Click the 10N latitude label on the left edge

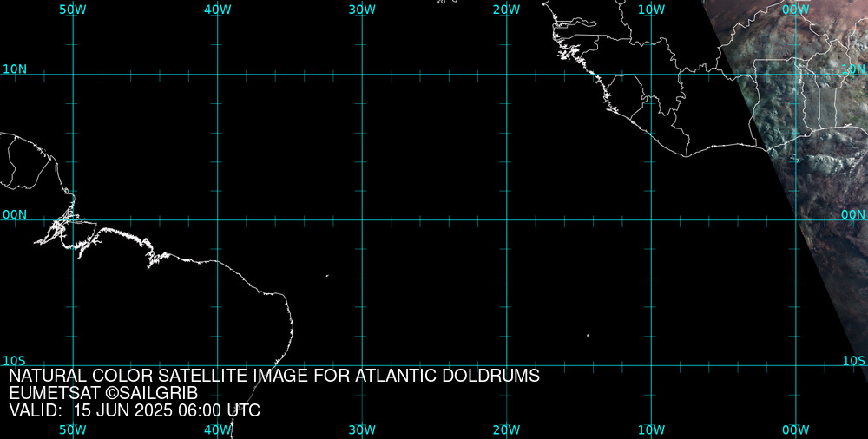click(x=15, y=69)
